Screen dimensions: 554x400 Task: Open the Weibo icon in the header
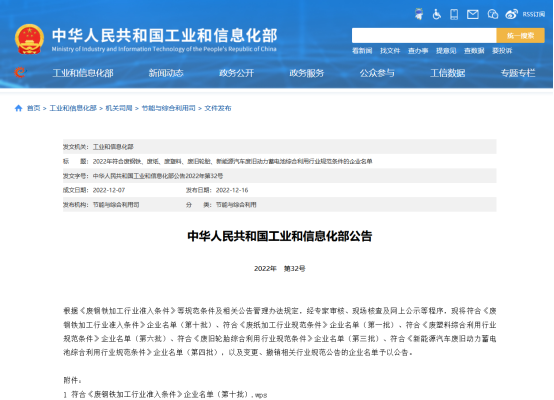tap(511, 14)
